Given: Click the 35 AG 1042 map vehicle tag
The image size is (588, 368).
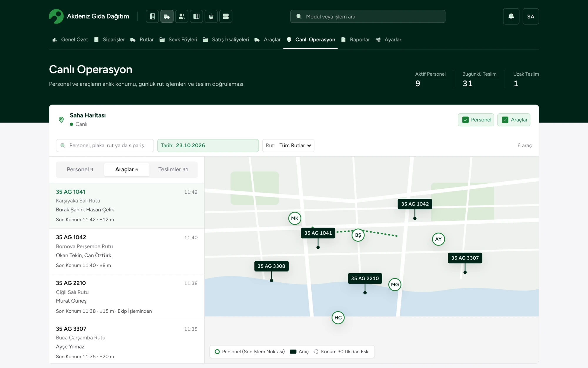Looking at the screenshot, I should [415, 204].
